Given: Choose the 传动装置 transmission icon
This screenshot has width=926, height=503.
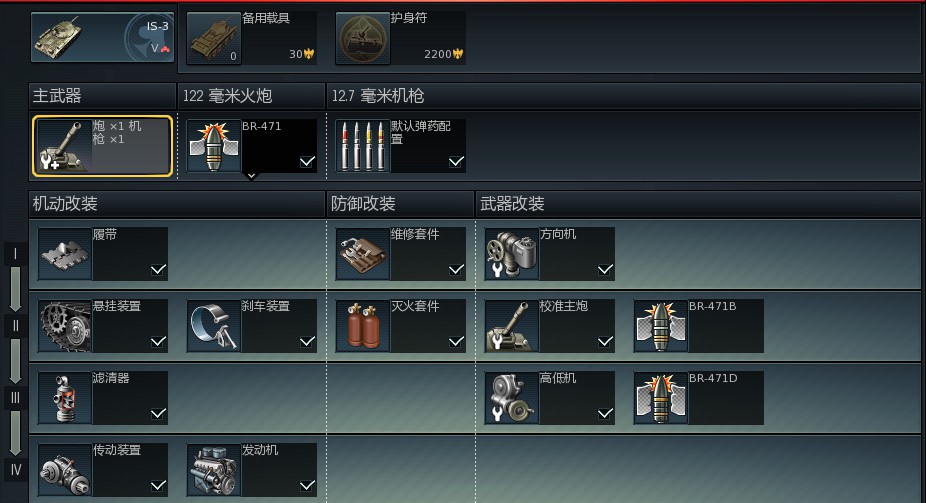Looking at the screenshot, I should [x=65, y=470].
